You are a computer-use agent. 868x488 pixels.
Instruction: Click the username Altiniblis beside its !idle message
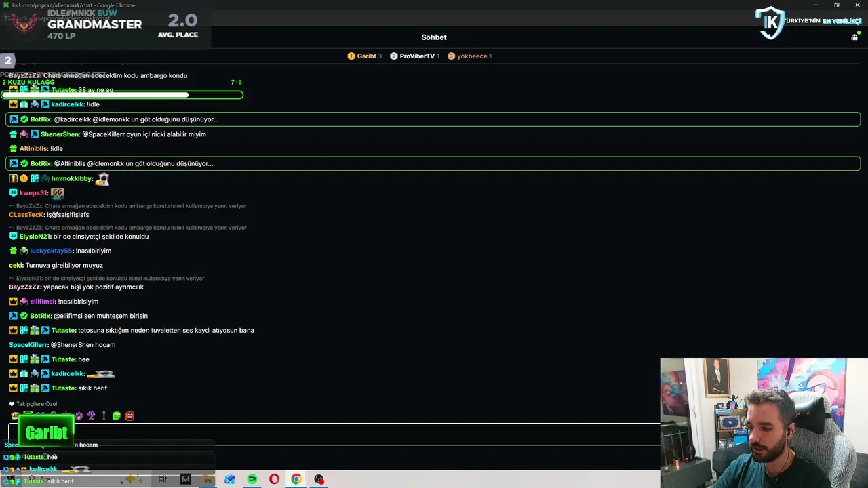[34, 149]
